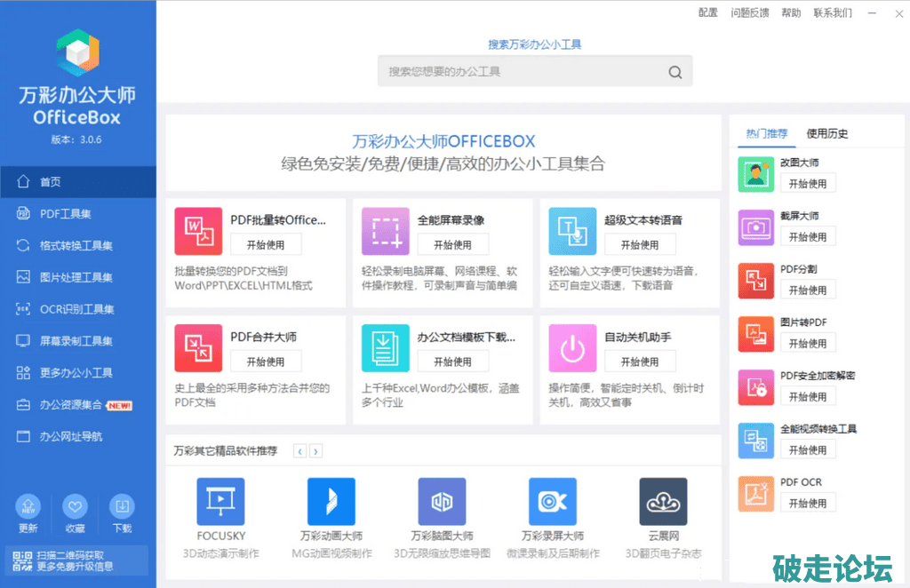
Task: Open the 云展网 cloud icon
Action: (663, 502)
